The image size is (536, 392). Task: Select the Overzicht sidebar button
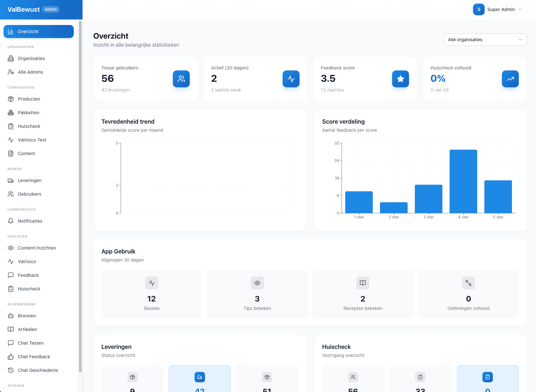pos(39,31)
